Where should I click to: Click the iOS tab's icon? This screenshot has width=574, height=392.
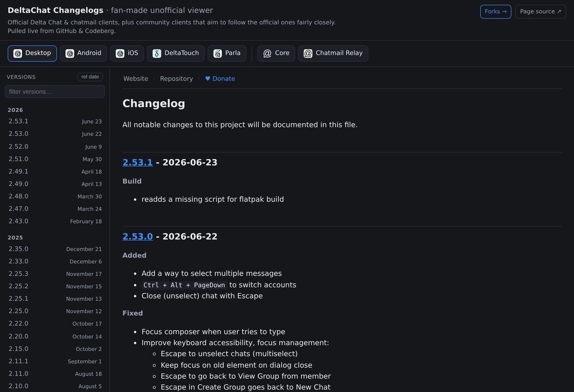120,54
